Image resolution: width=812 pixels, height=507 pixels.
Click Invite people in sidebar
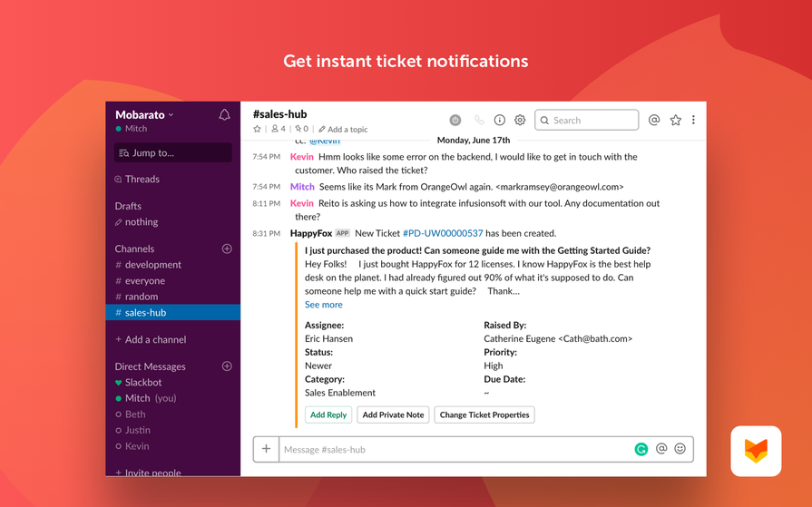click(x=148, y=473)
